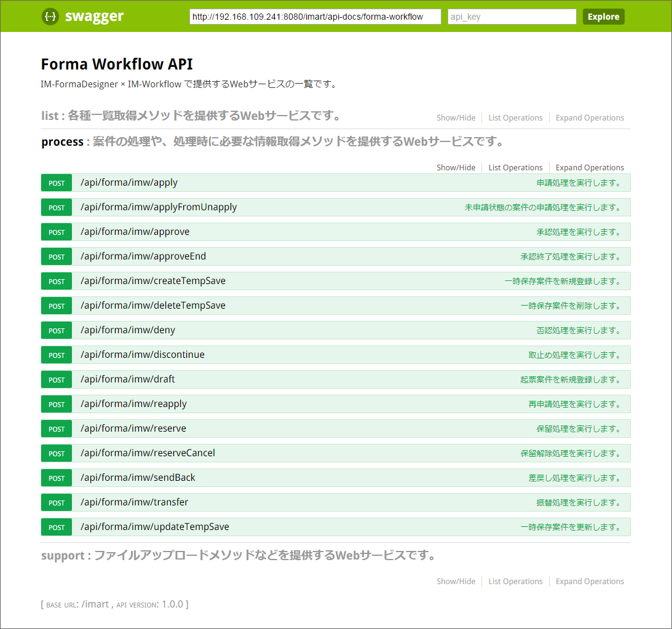
Task: Open the /api/forma/imw/deny path
Action: point(128,330)
